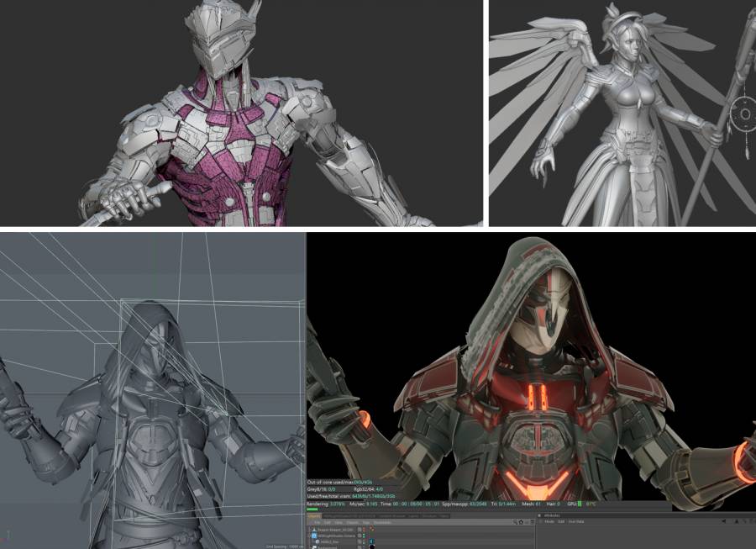Open the Mode menu in Attributes panel

(x=549, y=521)
